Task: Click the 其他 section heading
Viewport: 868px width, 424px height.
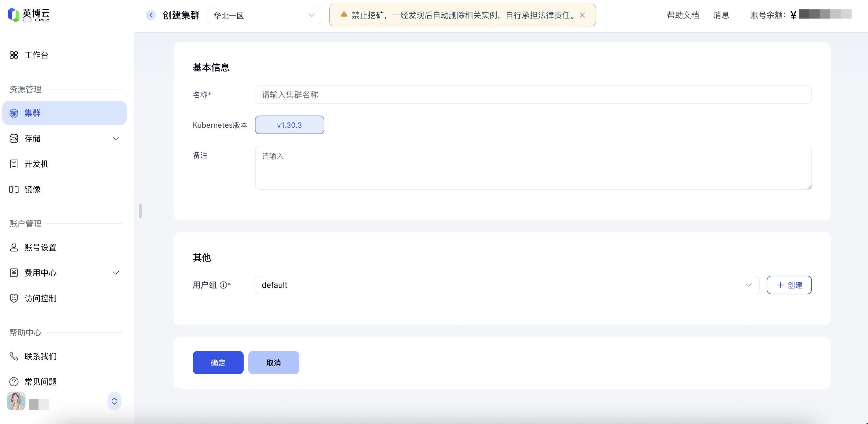Action: [202, 258]
